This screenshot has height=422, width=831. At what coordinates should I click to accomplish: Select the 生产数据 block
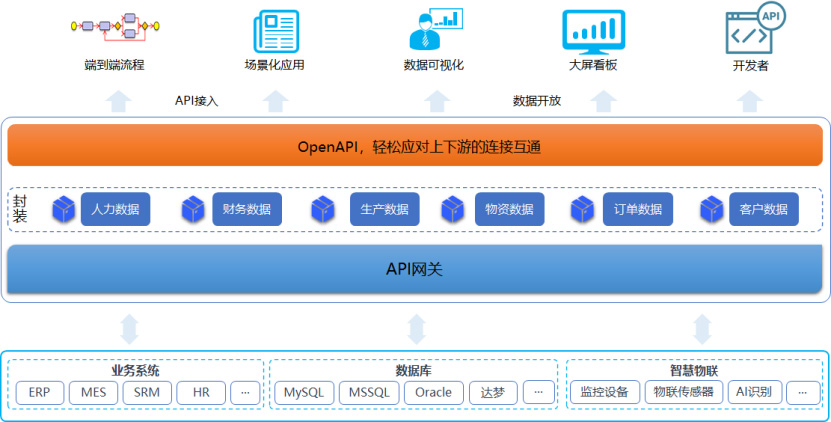click(385, 209)
